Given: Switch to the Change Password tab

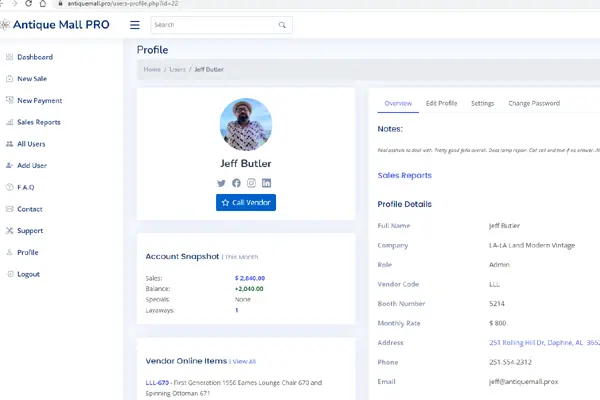Looking at the screenshot, I should 534,103.
